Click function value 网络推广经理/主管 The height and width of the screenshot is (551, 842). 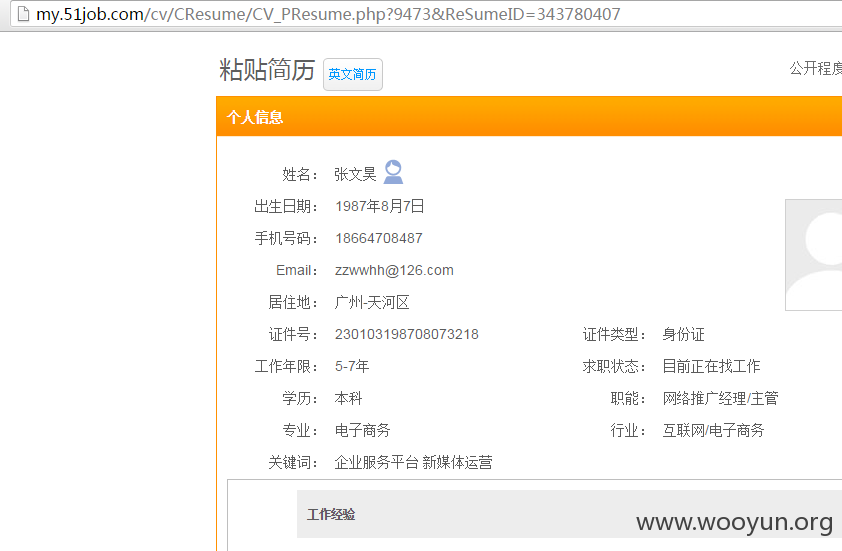(720, 398)
